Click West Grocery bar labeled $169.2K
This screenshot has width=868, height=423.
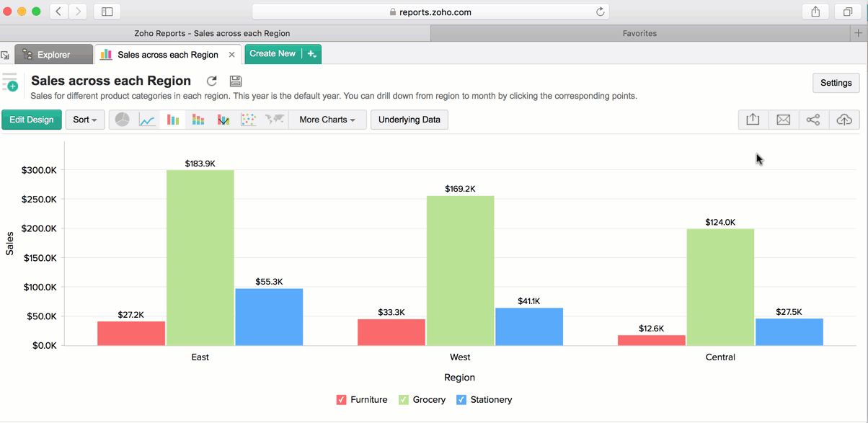click(x=461, y=271)
